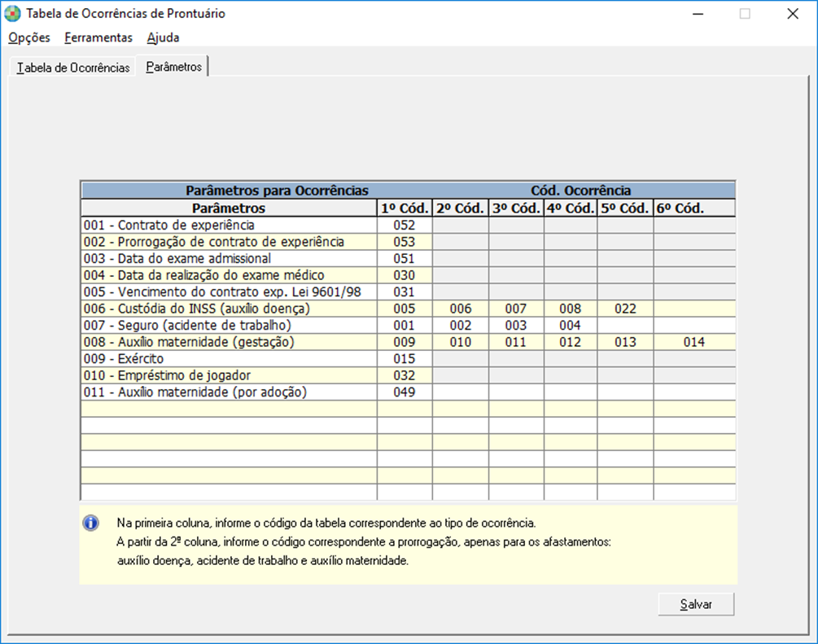Image resolution: width=818 pixels, height=644 pixels.
Task: Click '001 - Contrato de experiência' row label
Action: [x=229, y=225]
